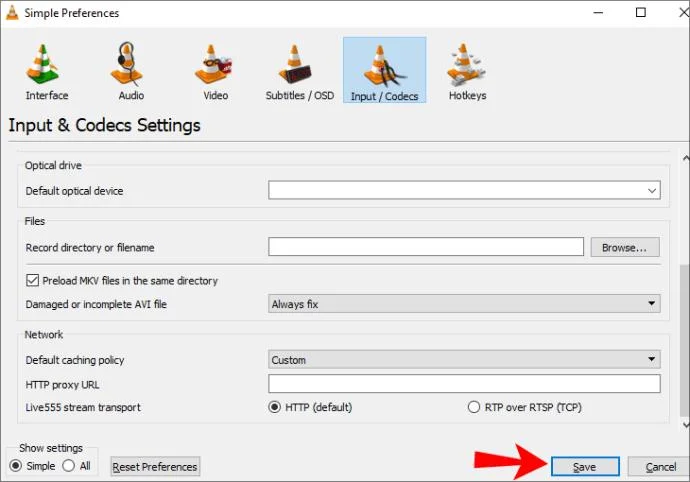690x482 pixels.
Task: Click the Save button
Action: point(585,467)
